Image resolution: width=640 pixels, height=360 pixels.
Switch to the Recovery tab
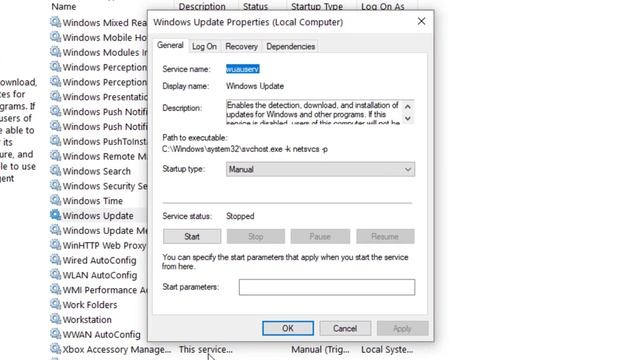click(242, 47)
